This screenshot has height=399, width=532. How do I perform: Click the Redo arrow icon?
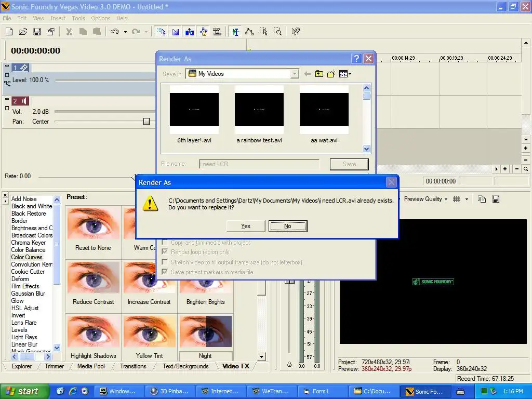(x=136, y=32)
